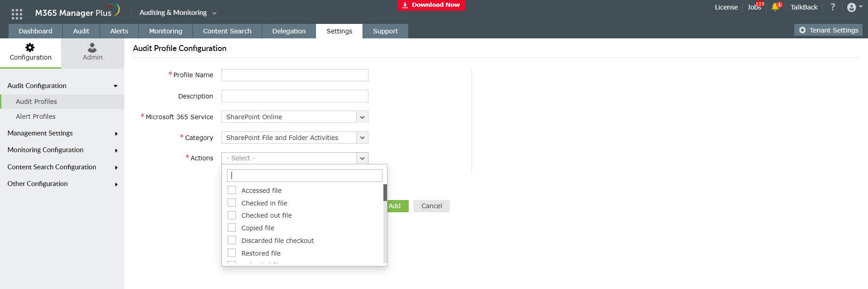Switch to the Admin user tab

(92, 52)
